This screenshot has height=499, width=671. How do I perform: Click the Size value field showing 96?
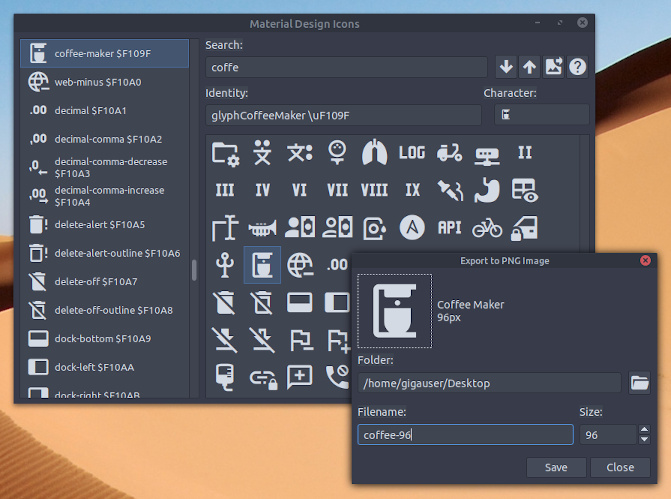pyautogui.click(x=608, y=435)
